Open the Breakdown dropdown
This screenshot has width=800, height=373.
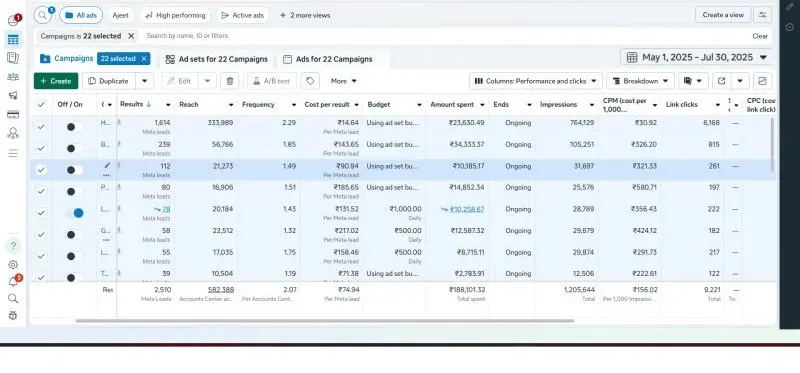tap(640, 81)
